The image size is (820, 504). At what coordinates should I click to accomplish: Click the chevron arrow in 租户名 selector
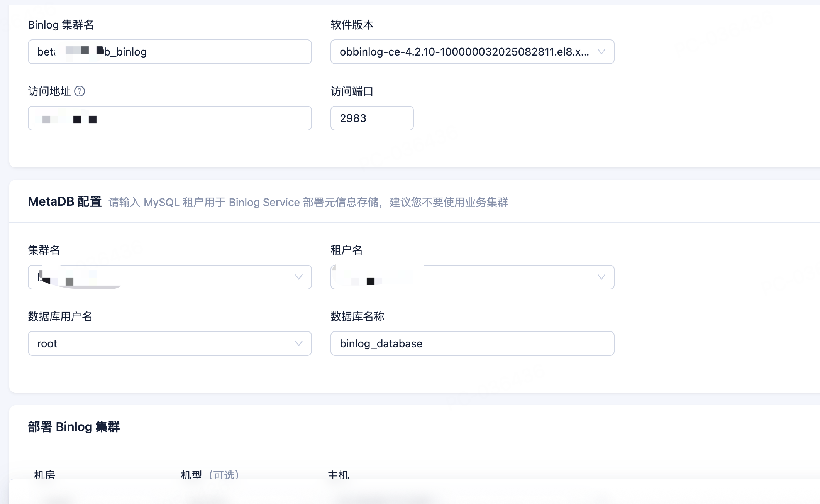pyautogui.click(x=601, y=277)
